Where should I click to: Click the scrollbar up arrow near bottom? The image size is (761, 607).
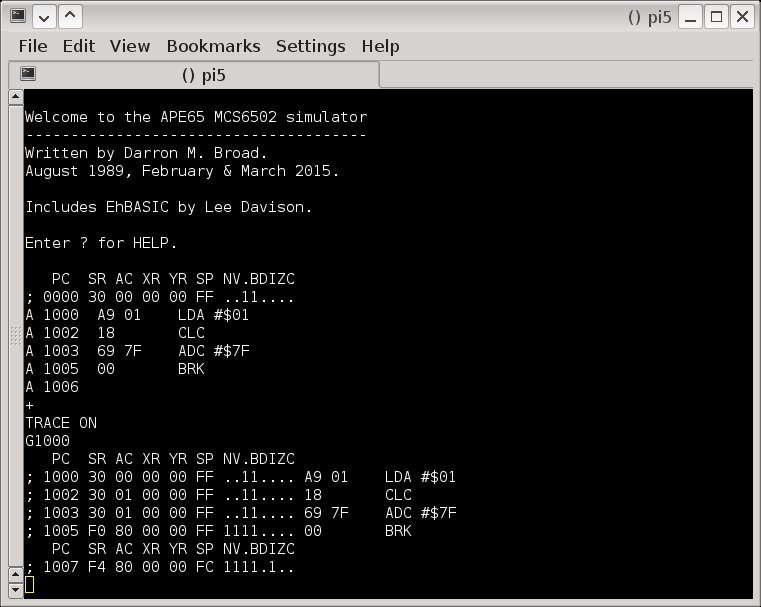point(16,574)
